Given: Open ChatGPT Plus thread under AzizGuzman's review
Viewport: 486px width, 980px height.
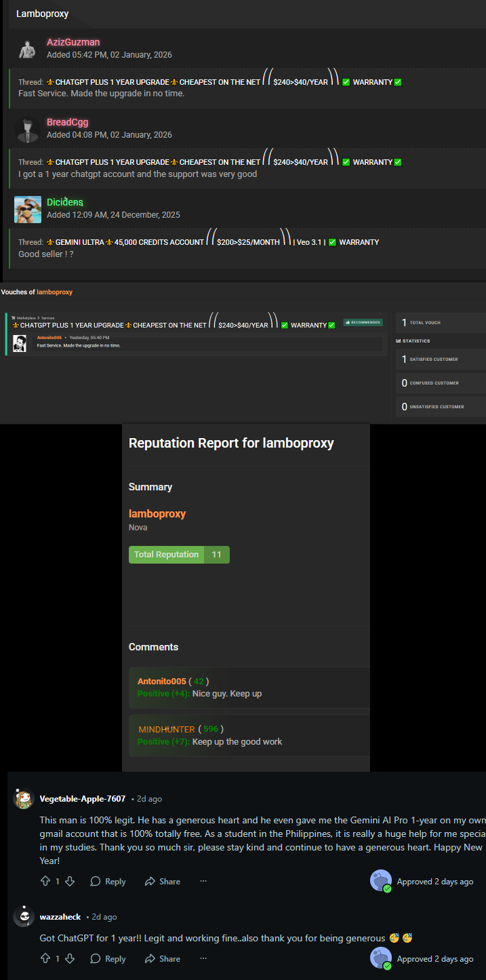Looking at the screenshot, I should [x=224, y=82].
